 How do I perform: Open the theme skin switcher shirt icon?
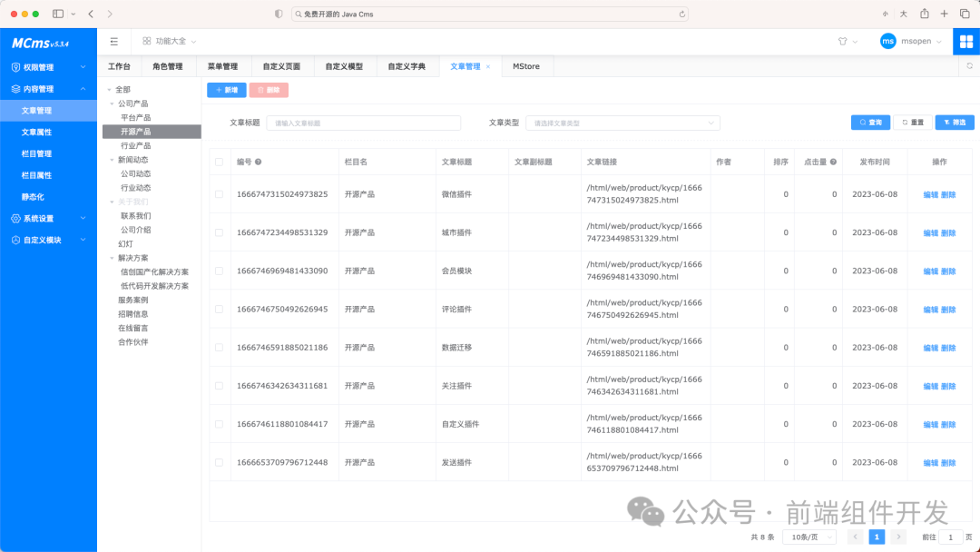(x=844, y=41)
